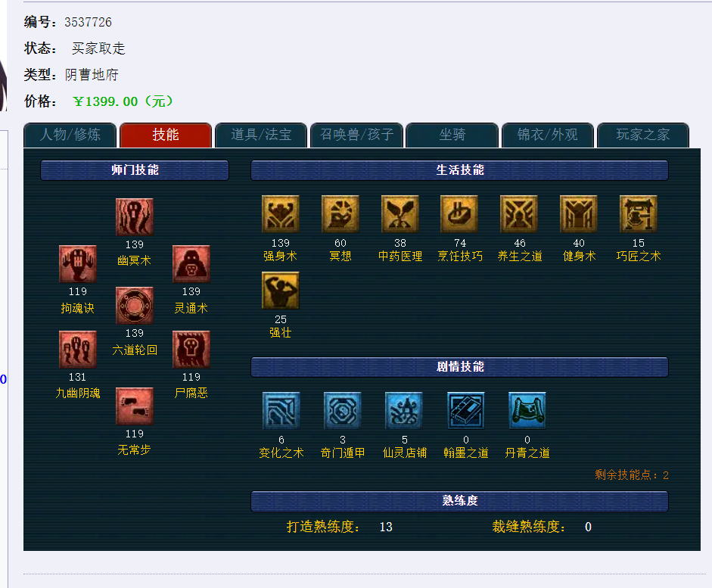The height and width of the screenshot is (588, 712).
Task: Click the 拘魂诀 skill icon
Action: pyautogui.click(x=78, y=264)
